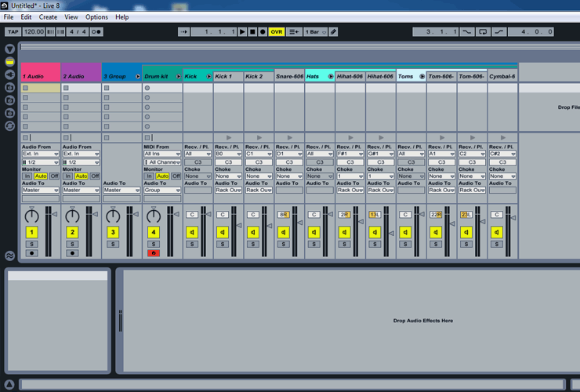Set track 1 Audio monitor to In
580x392 pixels.
pyautogui.click(x=27, y=176)
